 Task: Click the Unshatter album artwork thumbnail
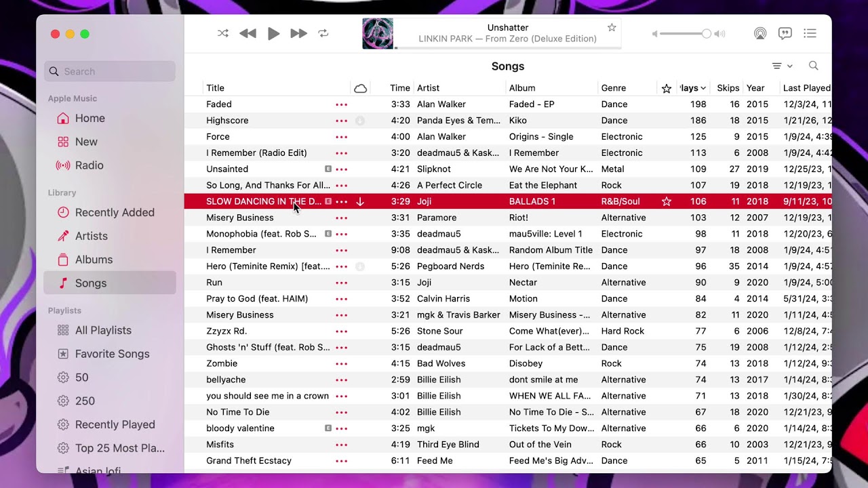coord(378,33)
